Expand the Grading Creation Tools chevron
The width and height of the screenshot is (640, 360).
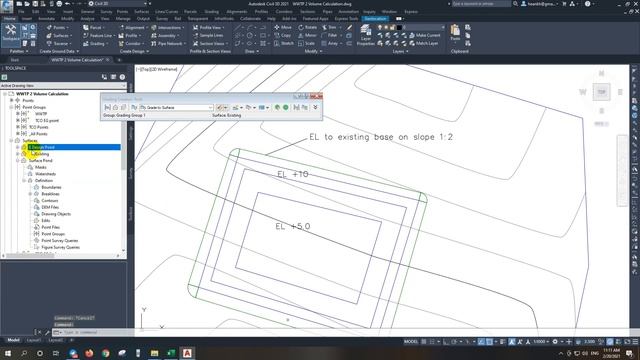coord(315,107)
